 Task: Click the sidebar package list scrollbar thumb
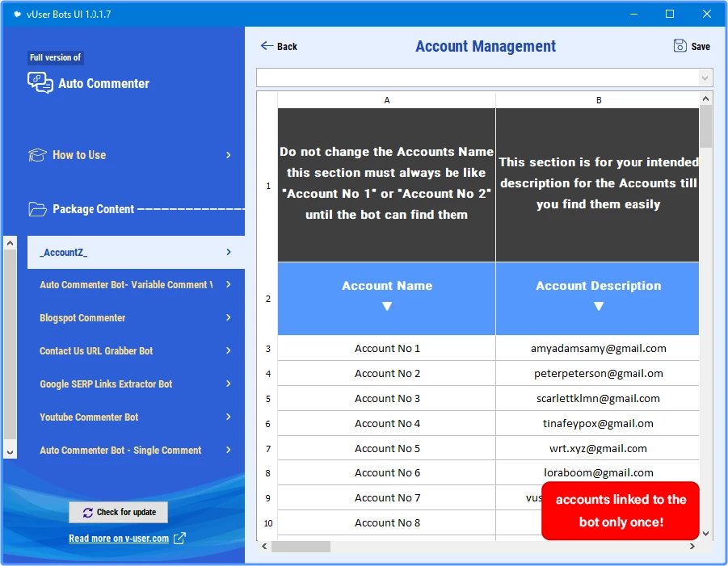pyautogui.click(x=11, y=345)
